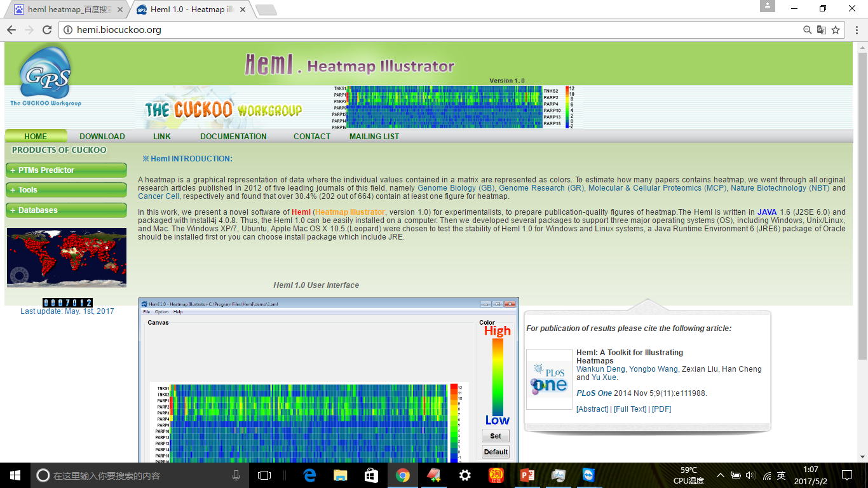Open Task View from the taskbar
The width and height of the screenshot is (868, 488).
[264, 475]
